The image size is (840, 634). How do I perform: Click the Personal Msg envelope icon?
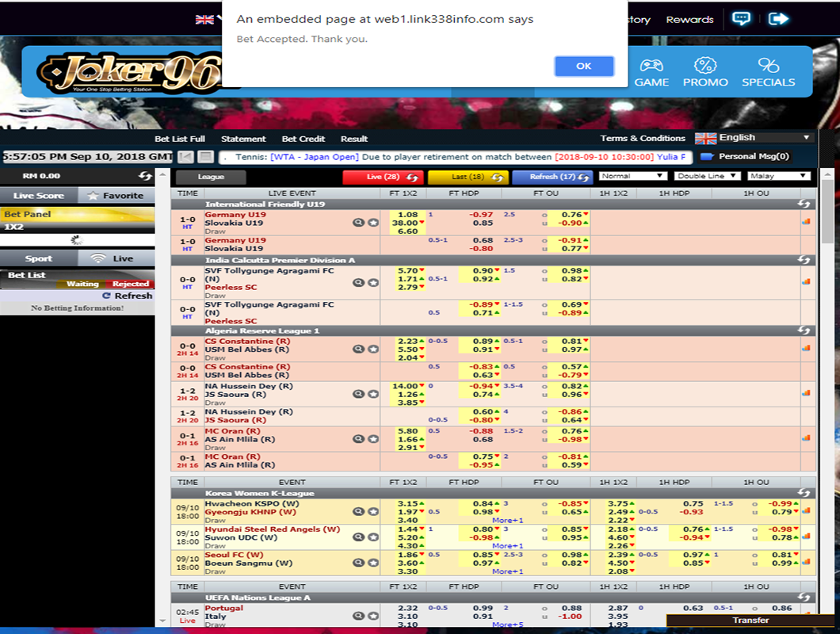pyautogui.click(x=707, y=157)
